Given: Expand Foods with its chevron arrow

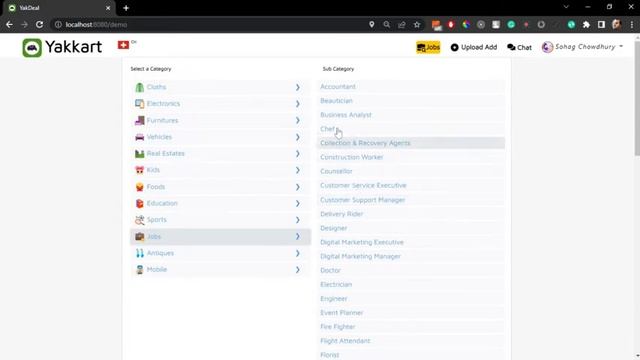Looking at the screenshot, I should (298, 187).
